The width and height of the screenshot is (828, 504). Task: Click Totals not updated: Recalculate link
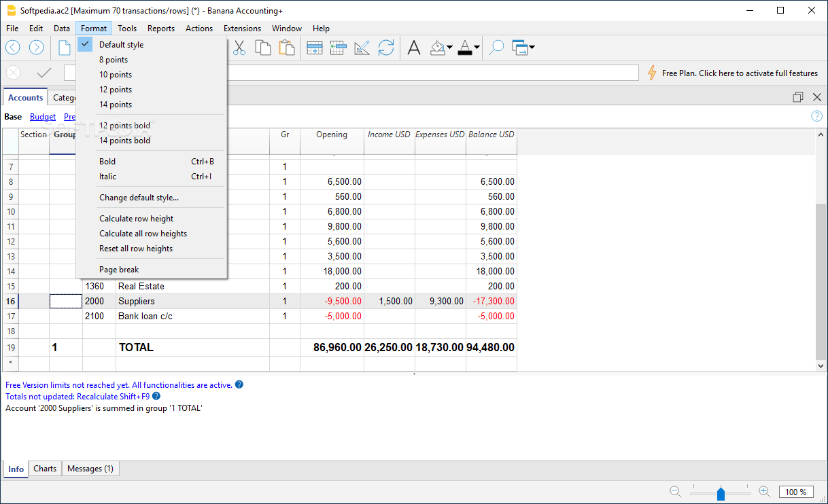coord(77,396)
